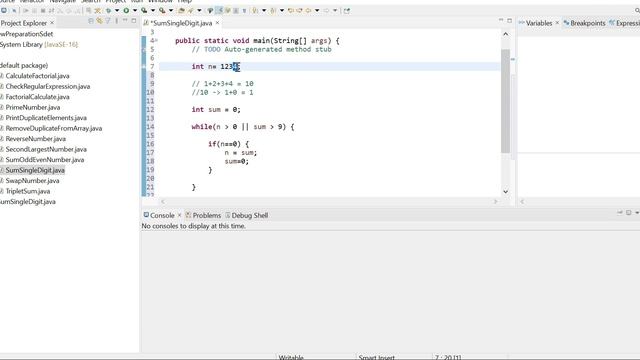Open the Debug launch dropdown arrow
Screen dimensions: 640x360
pyautogui.click(x=117, y=11)
